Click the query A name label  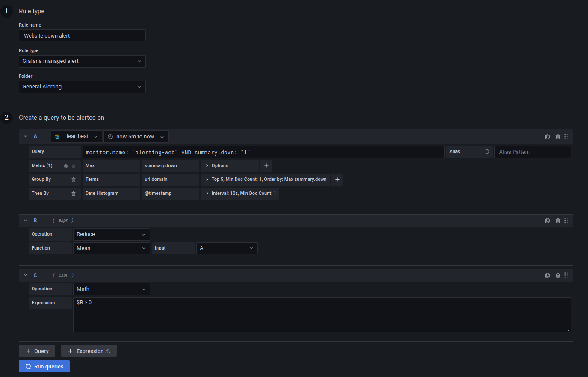point(35,136)
